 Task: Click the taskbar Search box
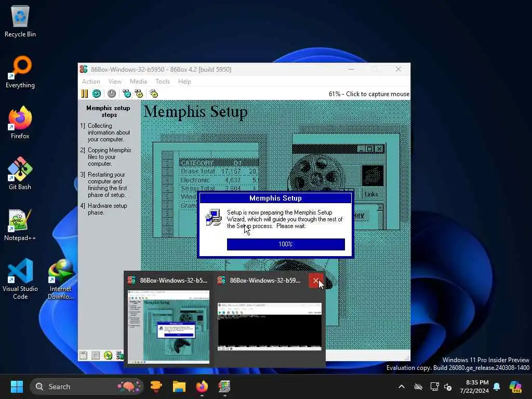(x=87, y=387)
